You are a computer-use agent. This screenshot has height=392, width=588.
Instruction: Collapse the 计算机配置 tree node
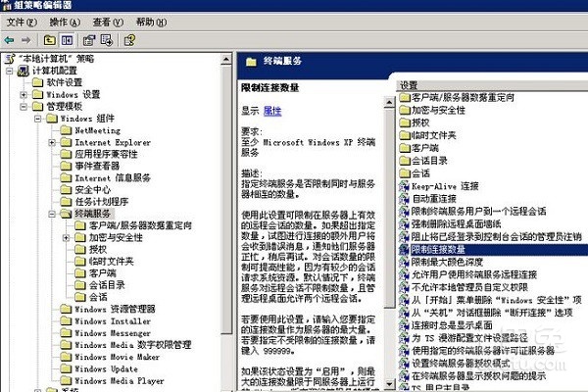(x=10, y=71)
